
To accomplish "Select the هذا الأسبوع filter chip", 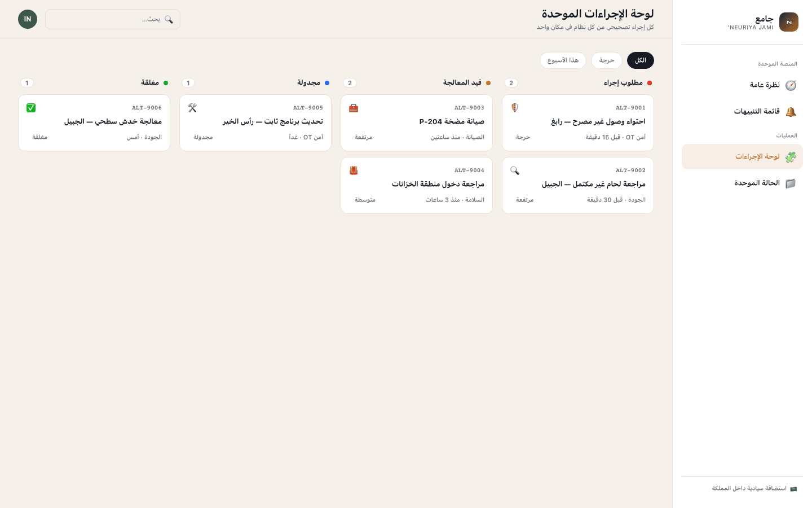I will pyautogui.click(x=563, y=60).
